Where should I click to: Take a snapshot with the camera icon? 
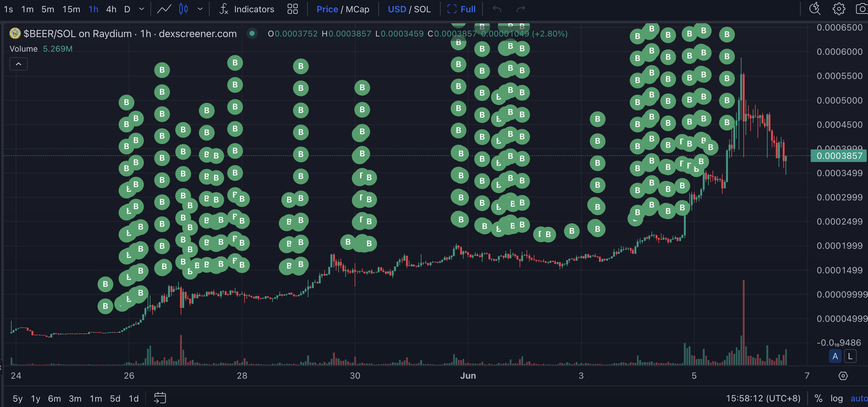862,9
